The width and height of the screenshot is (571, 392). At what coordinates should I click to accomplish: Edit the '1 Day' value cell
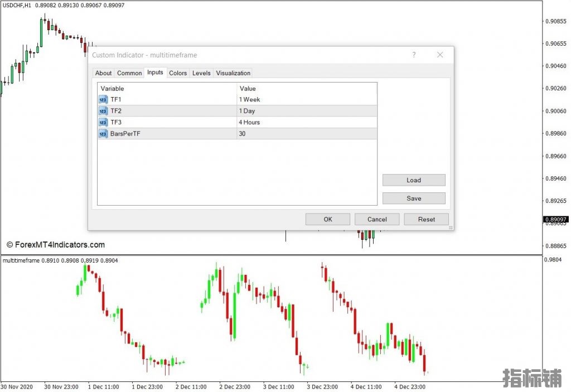point(307,111)
